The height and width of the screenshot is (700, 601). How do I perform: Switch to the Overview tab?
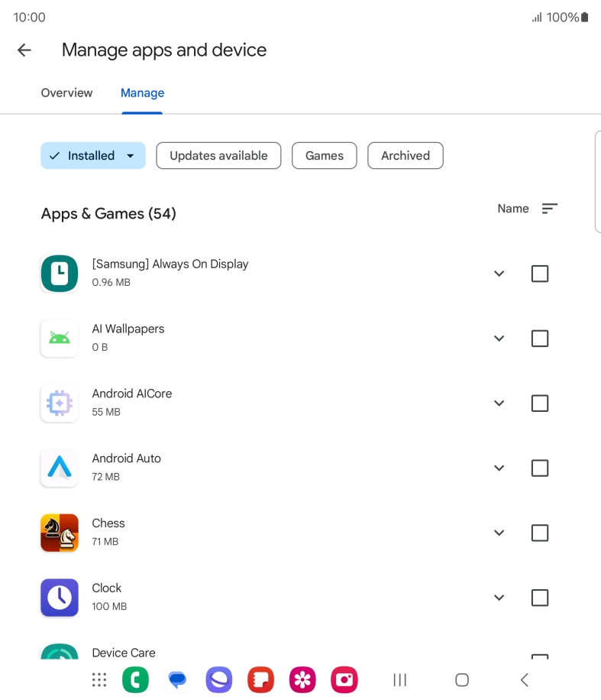coord(66,92)
